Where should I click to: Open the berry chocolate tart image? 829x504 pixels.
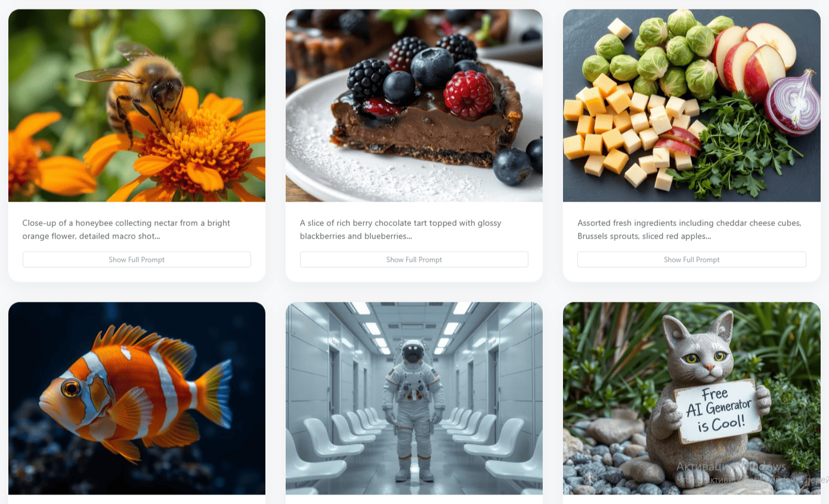click(x=414, y=106)
